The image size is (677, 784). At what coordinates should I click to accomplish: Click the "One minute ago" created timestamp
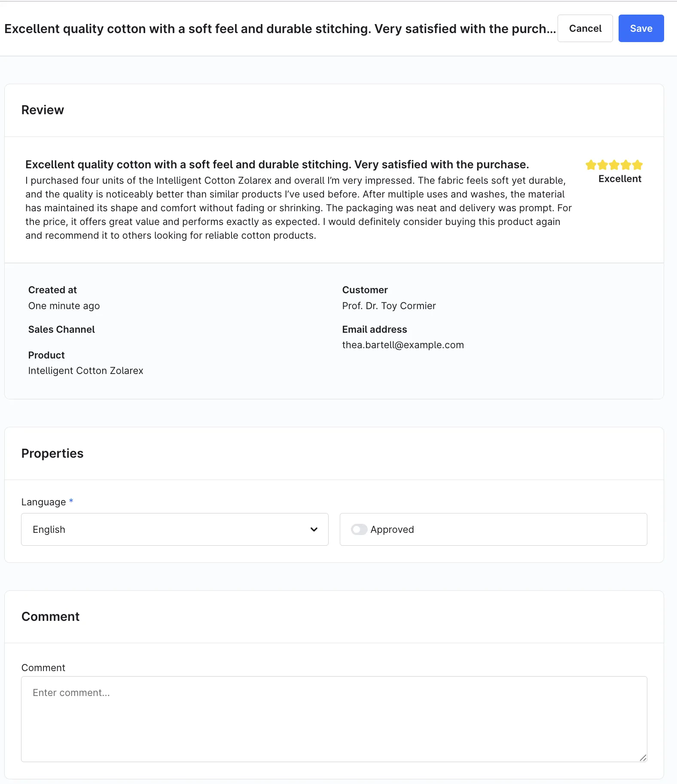(64, 306)
